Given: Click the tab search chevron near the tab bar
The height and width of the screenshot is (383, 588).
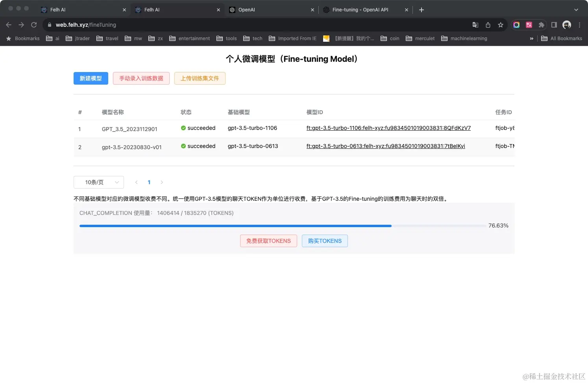Looking at the screenshot, I should (576, 10).
